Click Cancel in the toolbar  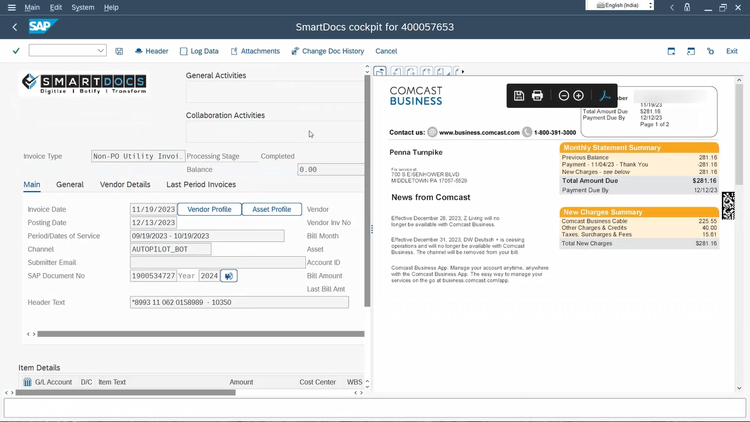(x=386, y=51)
